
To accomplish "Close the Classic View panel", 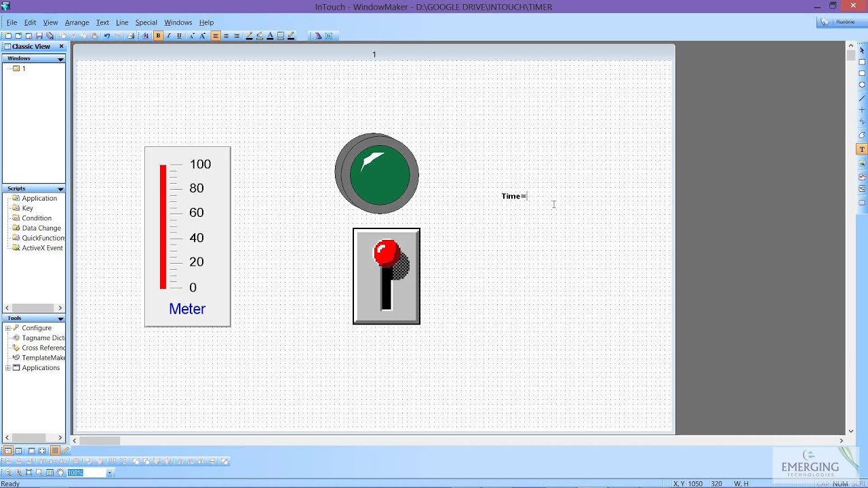I will click(61, 46).
